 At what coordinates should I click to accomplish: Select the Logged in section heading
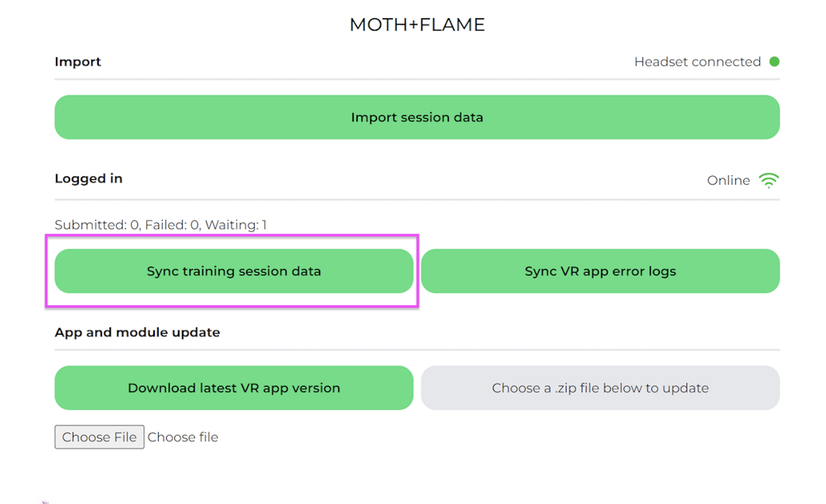89,179
